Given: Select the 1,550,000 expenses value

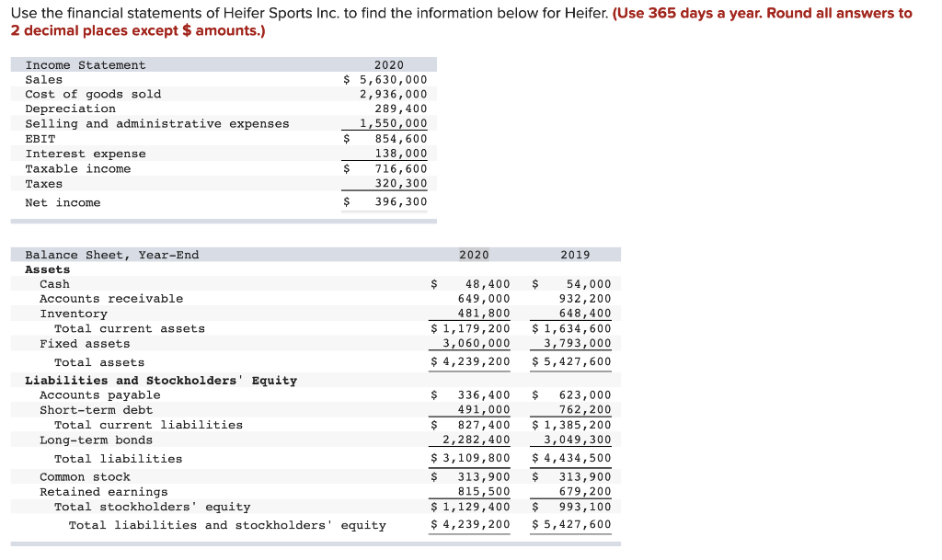Looking at the screenshot, I should click(394, 123).
